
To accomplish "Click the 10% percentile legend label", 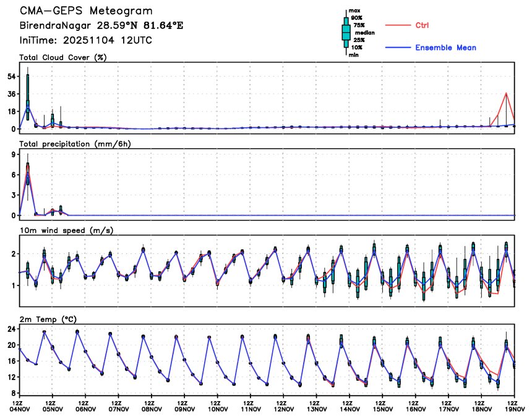I will (356, 48).
